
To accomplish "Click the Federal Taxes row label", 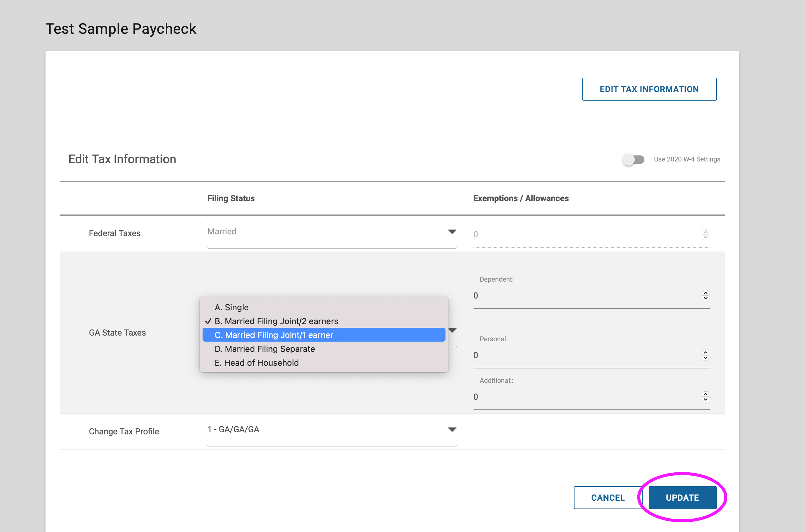I will 115,233.
